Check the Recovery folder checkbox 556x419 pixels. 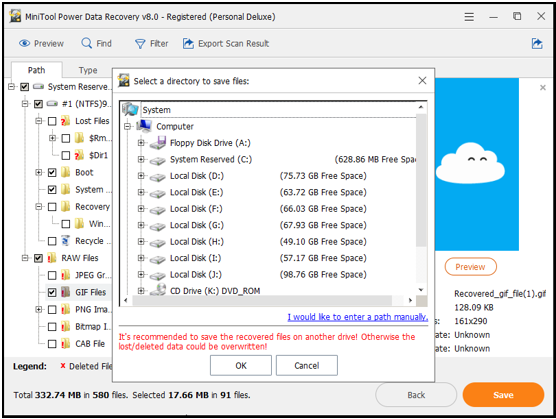point(52,207)
